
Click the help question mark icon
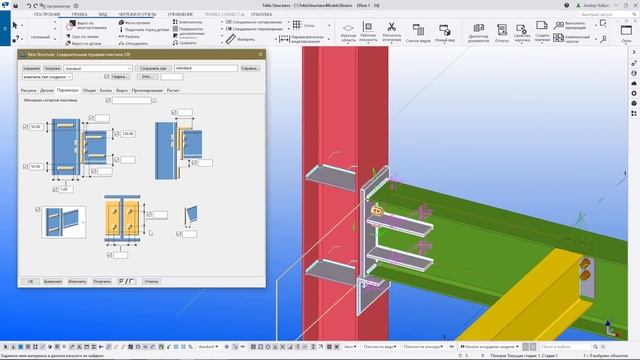(x=567, y=6)
